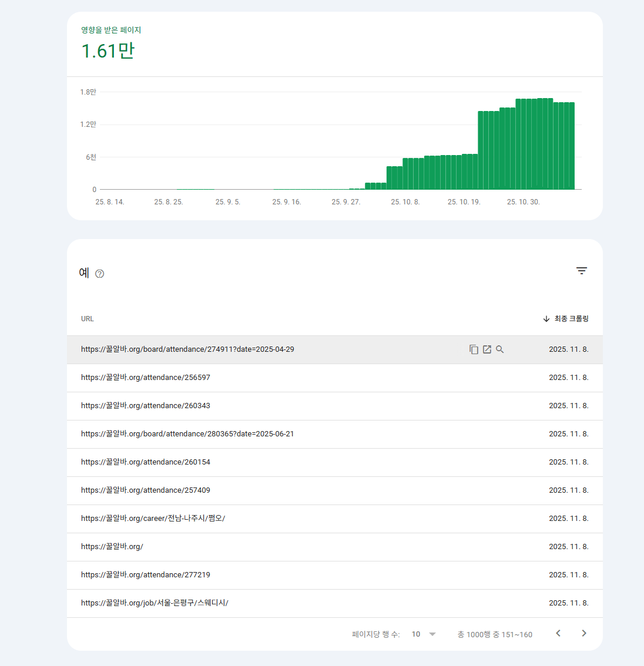Click the last bar in the chart
Image resolution: width=644 pixels, height=666 pixels.
572,146
